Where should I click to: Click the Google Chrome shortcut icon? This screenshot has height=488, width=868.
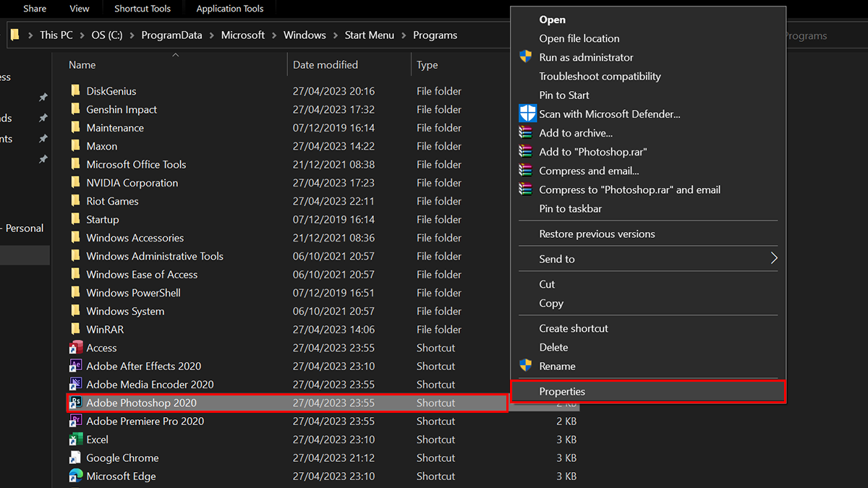click(75, 458)
